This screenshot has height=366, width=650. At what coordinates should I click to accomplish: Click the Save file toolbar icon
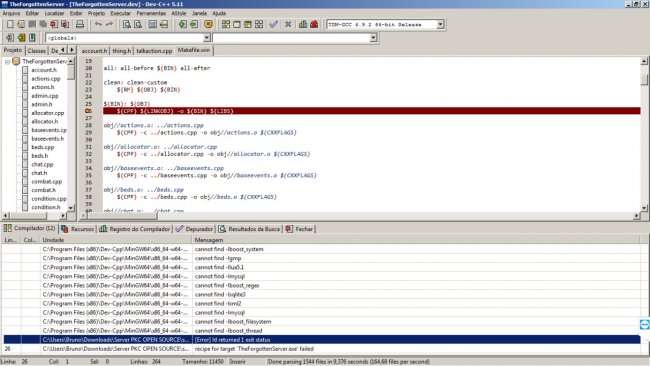point(32,24)
